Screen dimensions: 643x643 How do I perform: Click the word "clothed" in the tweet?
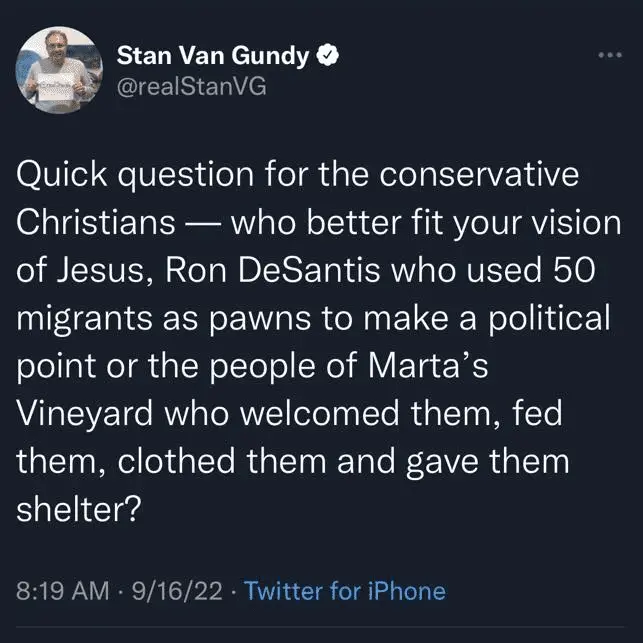pyautogui.click(x=170, y=462)
